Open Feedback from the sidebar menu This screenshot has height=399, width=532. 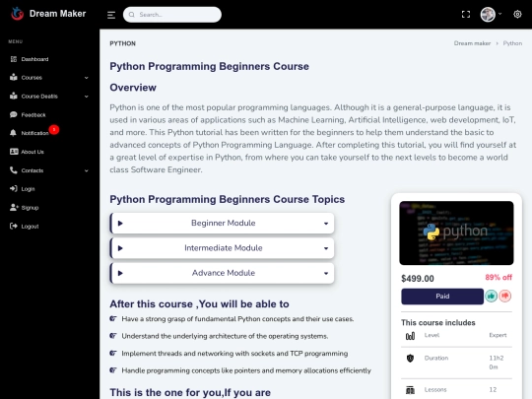click(x=33, y=114)
